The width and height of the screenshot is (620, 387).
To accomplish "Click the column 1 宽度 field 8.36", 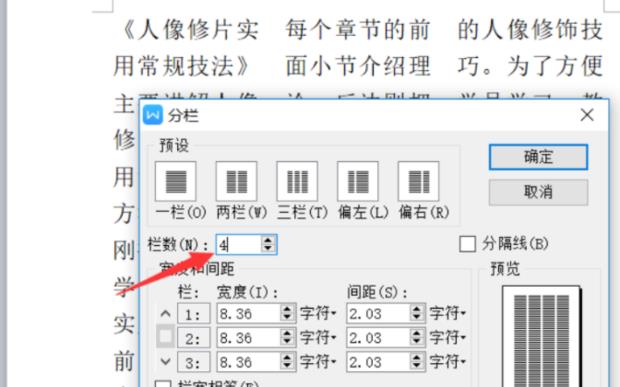I will pyautogui.click(x=249, y=314).
